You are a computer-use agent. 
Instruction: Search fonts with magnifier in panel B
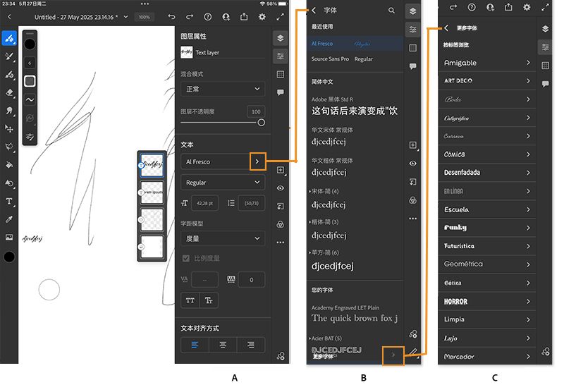pos(391,11)
